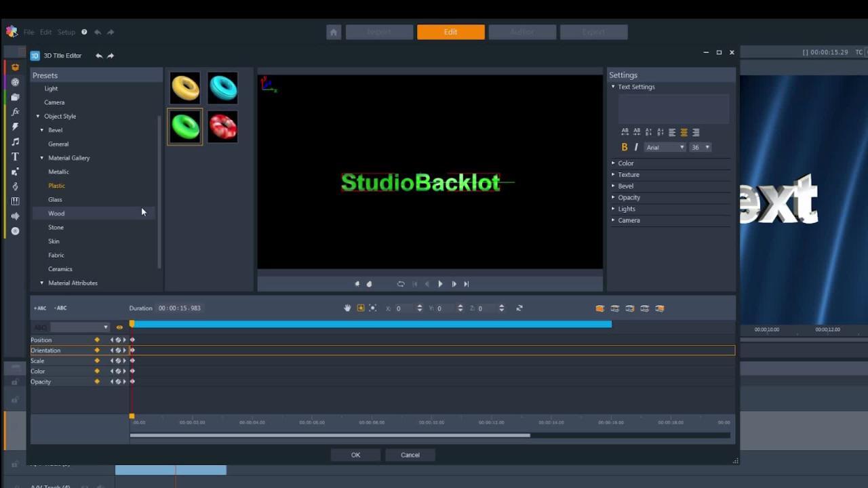Select Wood in Material Gallery

(56, 213)
